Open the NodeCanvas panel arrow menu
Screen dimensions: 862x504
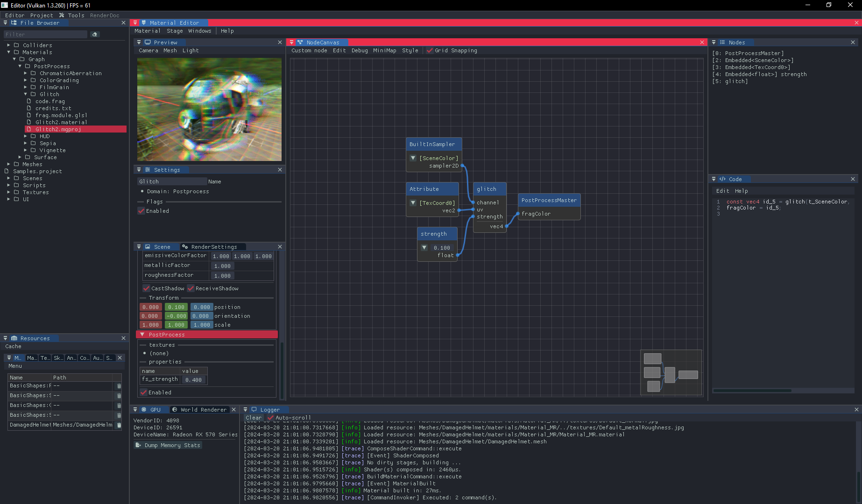click(291, 42)
